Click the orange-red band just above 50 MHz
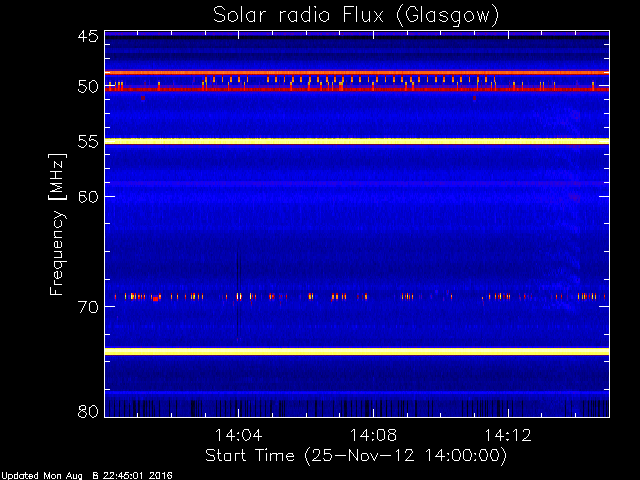This screenshot has width=640, height=480. click(x=357, y=73)
